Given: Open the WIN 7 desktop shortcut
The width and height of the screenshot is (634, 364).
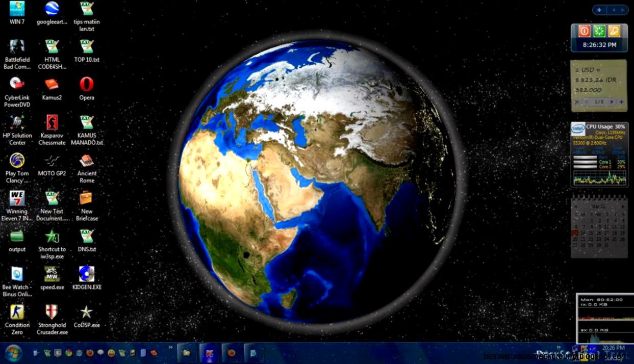Looking at the screenshot, I should [17, 13].
